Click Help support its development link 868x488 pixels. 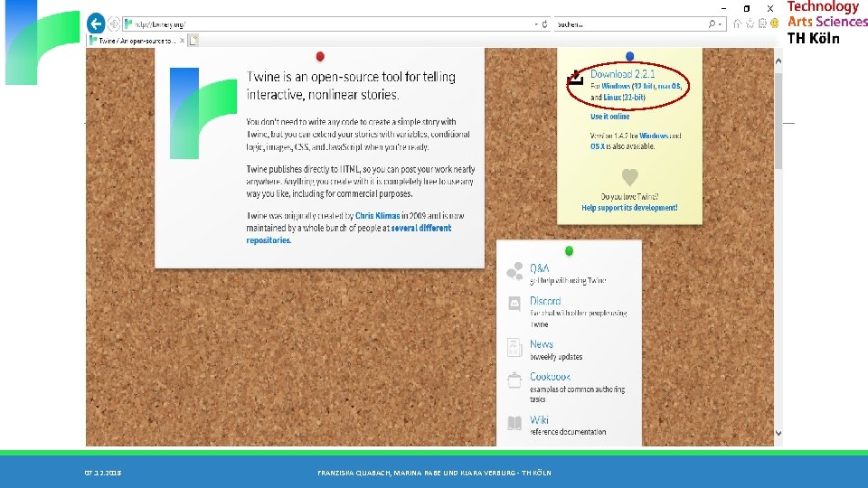pos(629,208)
